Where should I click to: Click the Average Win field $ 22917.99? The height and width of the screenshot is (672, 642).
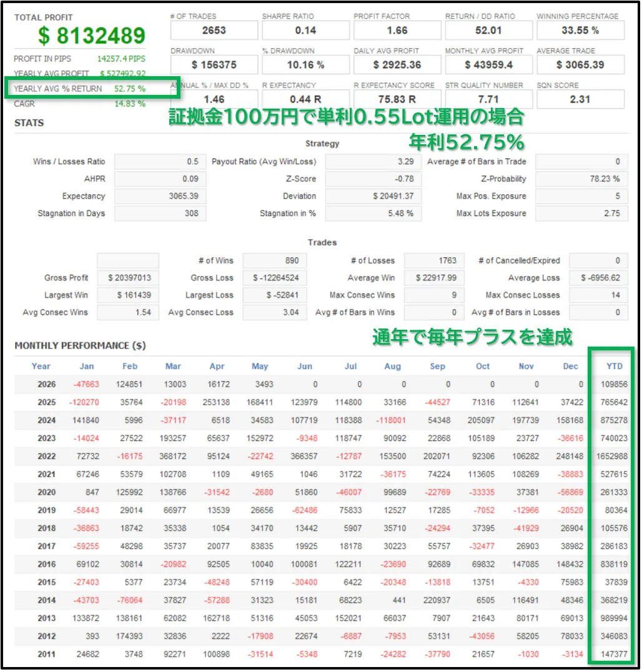[x=434, y=278]
